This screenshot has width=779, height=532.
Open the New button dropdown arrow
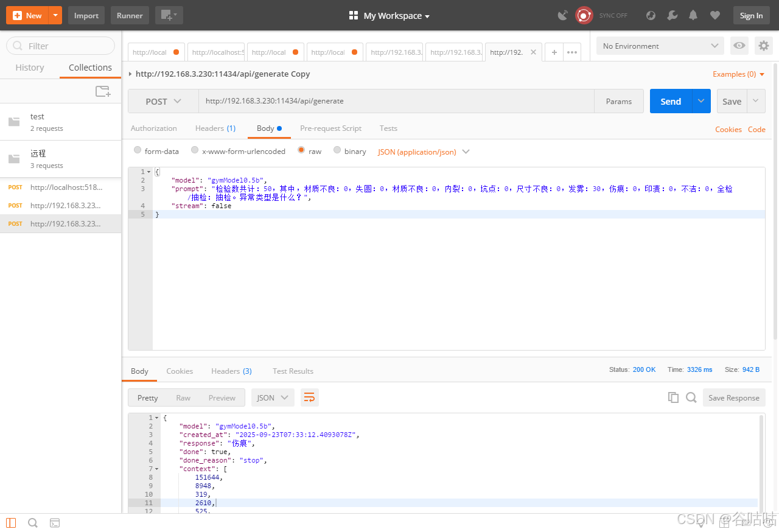55,16
